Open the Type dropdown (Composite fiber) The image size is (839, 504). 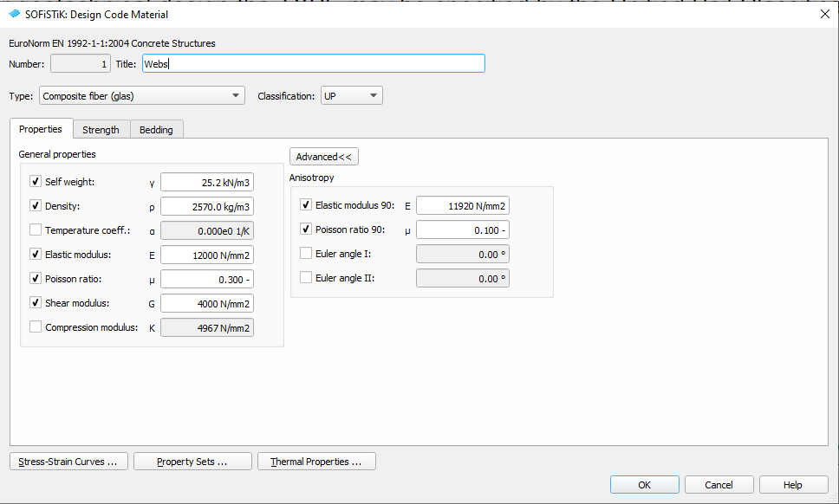point(142,95)
